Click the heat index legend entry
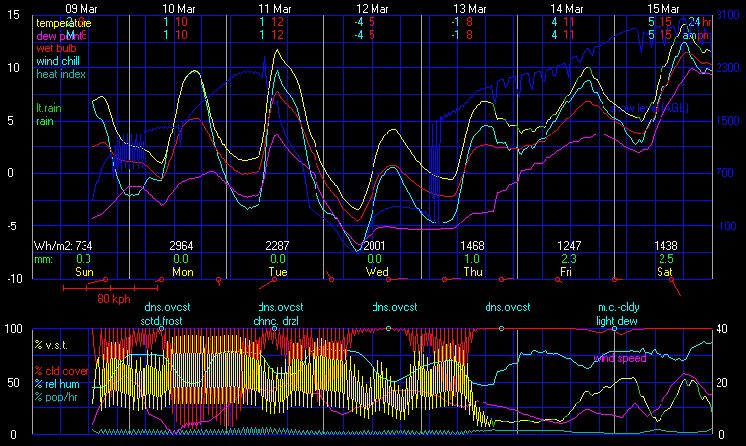 coord(61,74)
